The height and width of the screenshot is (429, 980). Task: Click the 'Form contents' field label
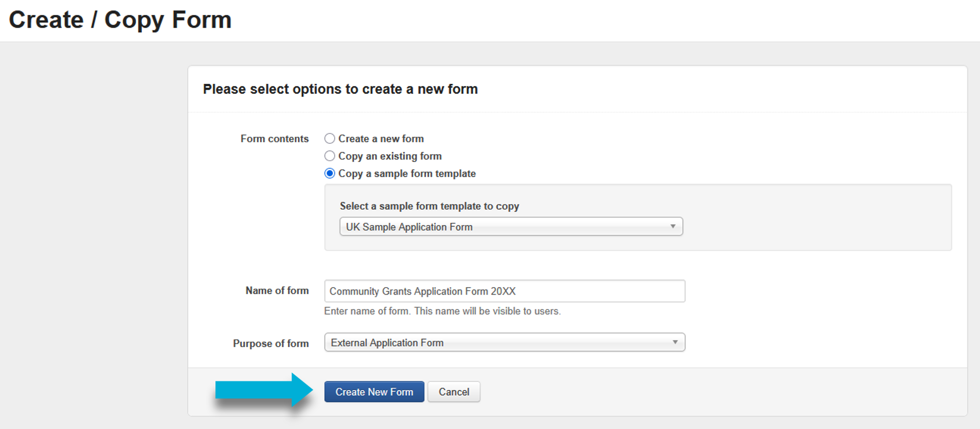tap(275, 139)
